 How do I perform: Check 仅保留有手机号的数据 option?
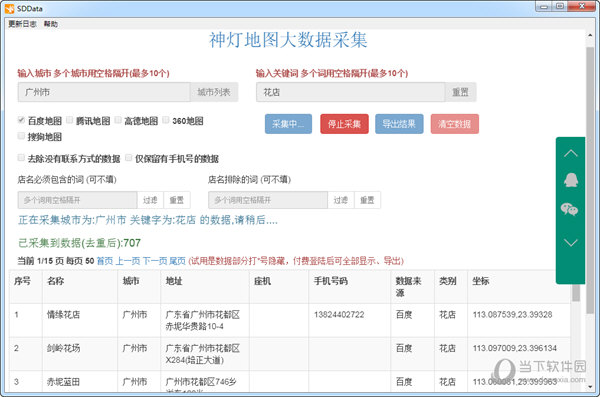coord(129,158)
